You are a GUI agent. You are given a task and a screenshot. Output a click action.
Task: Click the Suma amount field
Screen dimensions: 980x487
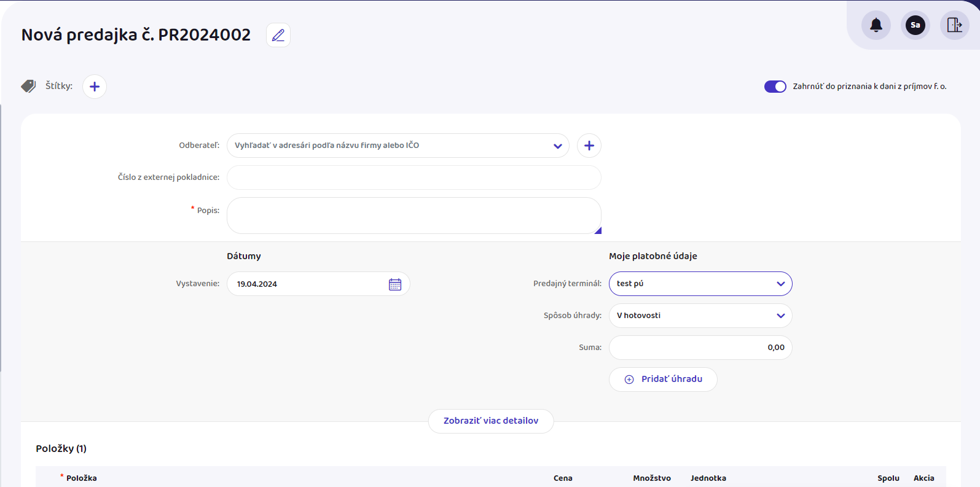(700, 348)
